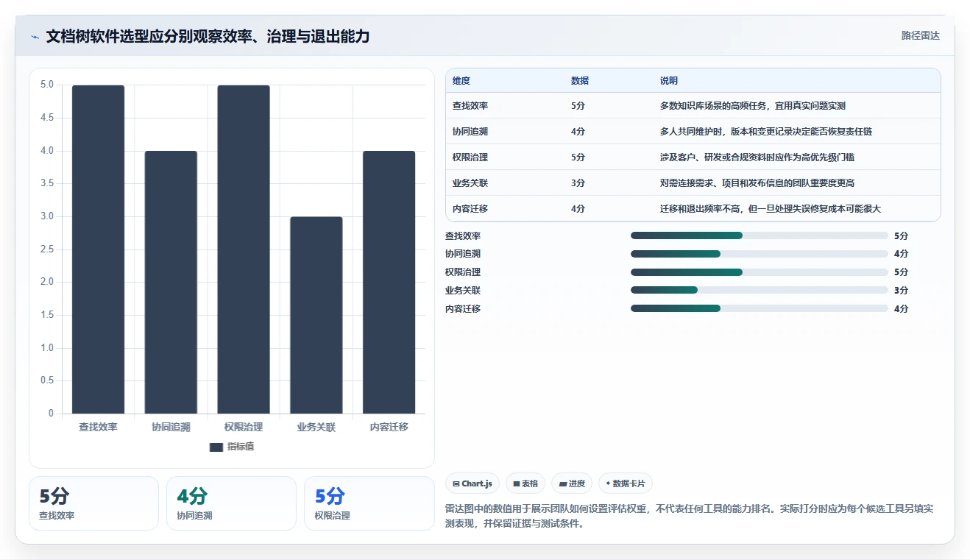Select the 协同追溯 table row cell
970x560 pixels.
(470, 132)
